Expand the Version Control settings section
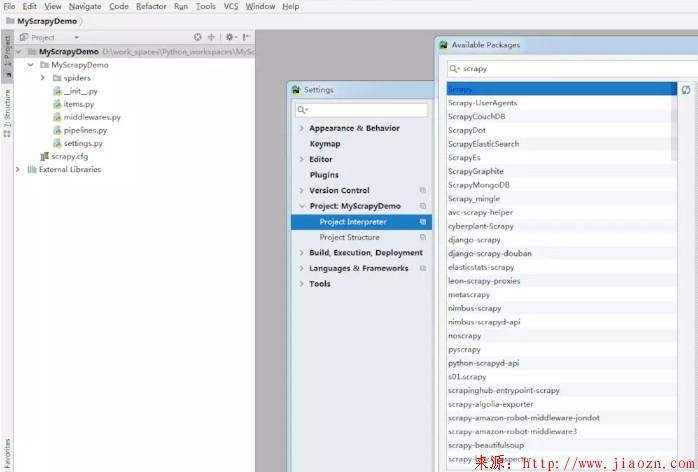Image resolution: width=698 pixels, height=472 pixels. click(301, 190)
